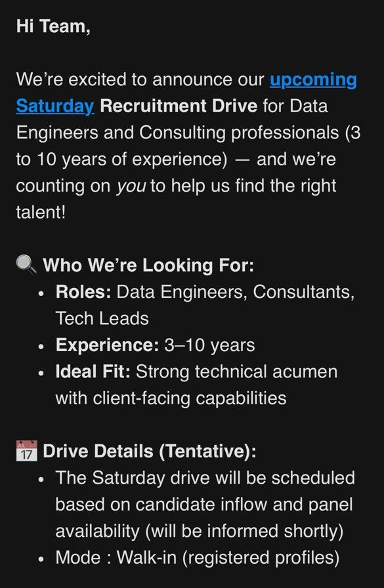Click the bold 'Roles:' label
The height and width of the screenshot is (588, 384).
[83, 292]
